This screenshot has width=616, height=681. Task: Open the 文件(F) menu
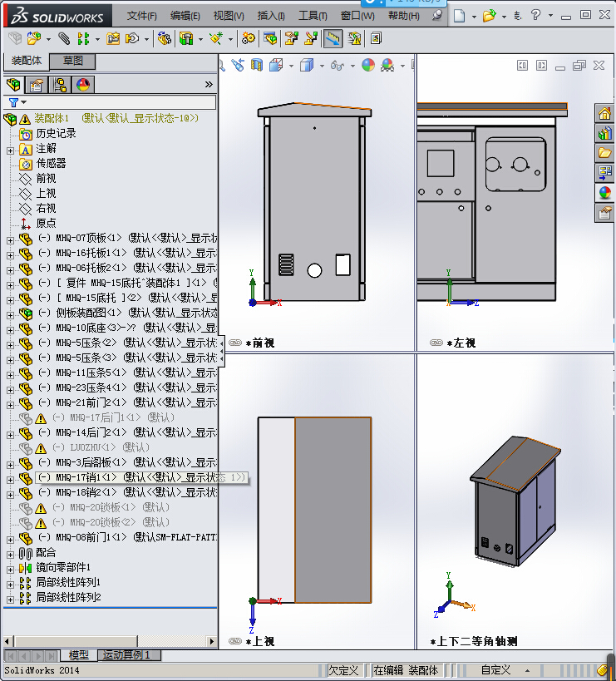click(141, 16)
